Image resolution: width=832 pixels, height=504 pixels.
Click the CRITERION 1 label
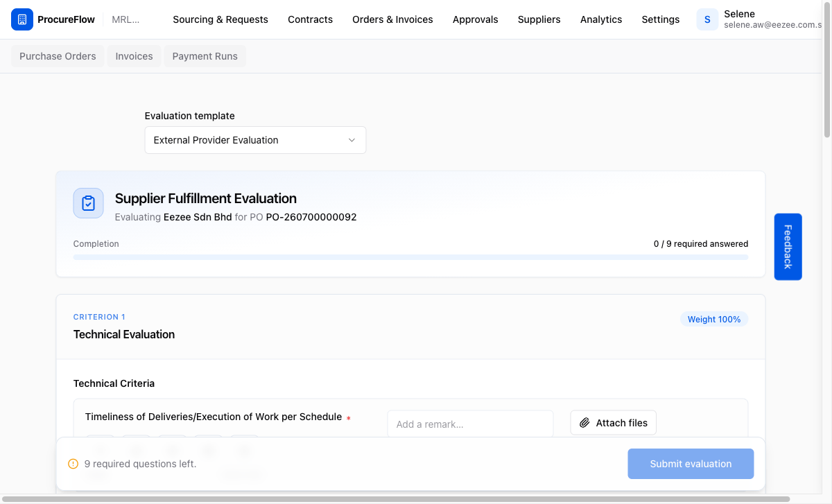tap(99, 317)
